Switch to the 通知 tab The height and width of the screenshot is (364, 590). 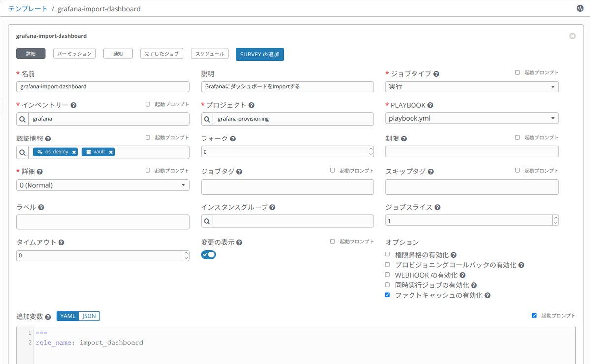(118, 54)
